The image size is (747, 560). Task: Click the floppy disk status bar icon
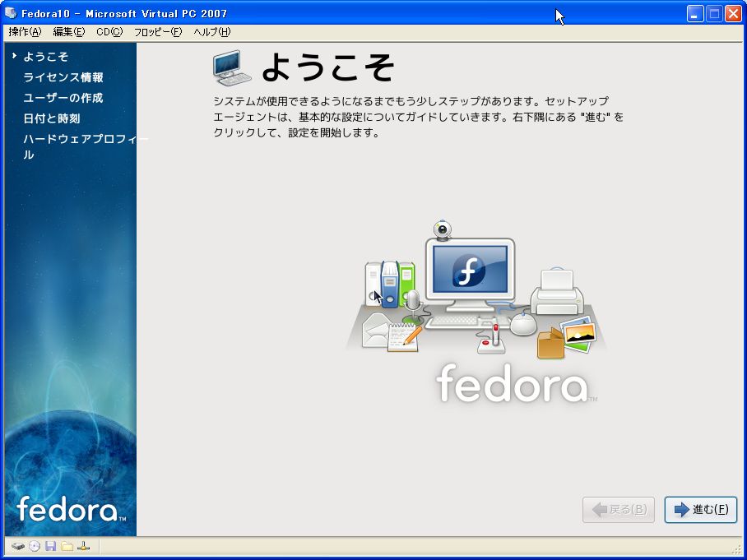click(x=50, y=546)
